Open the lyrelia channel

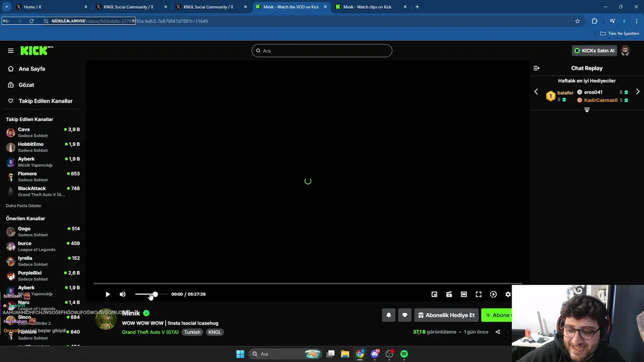tap(43, 261)
